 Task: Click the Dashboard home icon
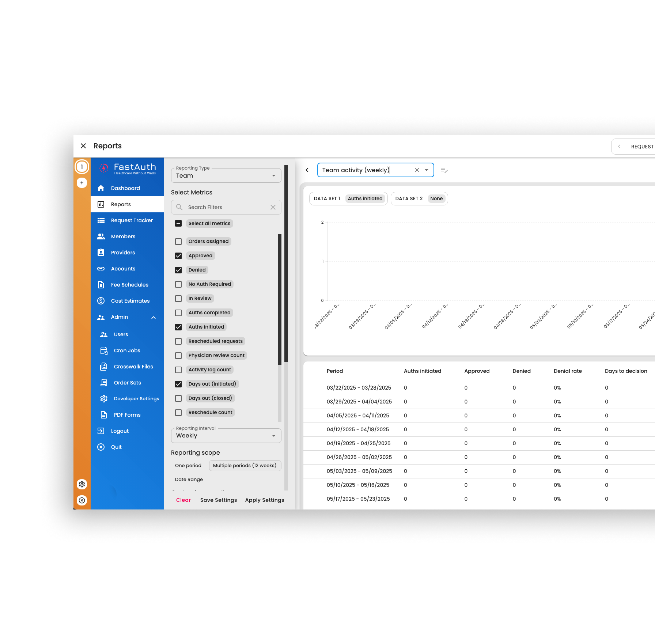101,188
